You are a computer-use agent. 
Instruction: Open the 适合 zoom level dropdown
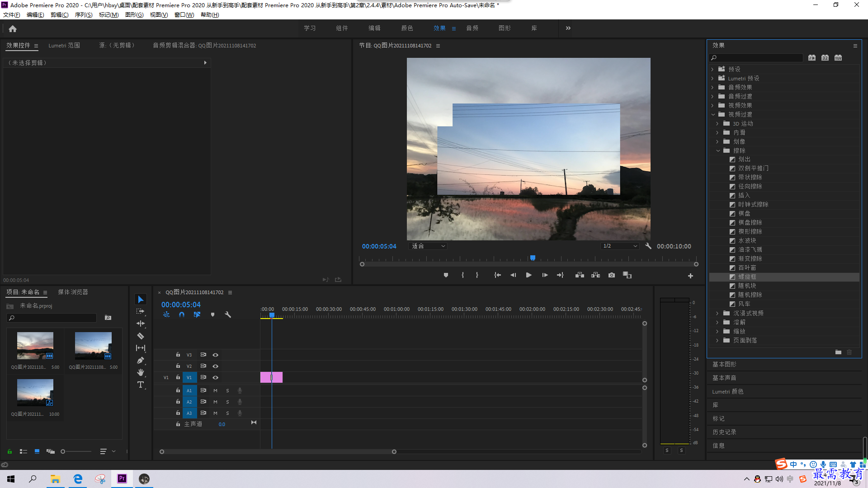[x=428, y=246]
